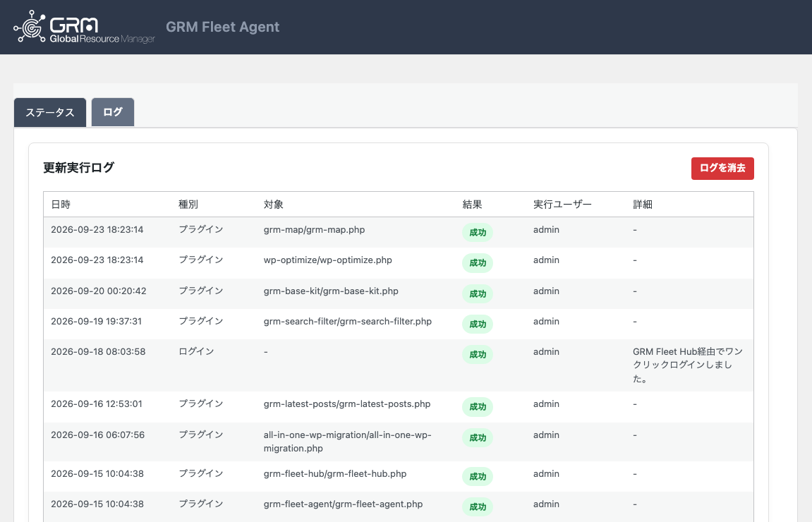Screen dimensions: 812x522
Task: Click the 成功 badge in the ログイン row
Action: click(478, 355)
